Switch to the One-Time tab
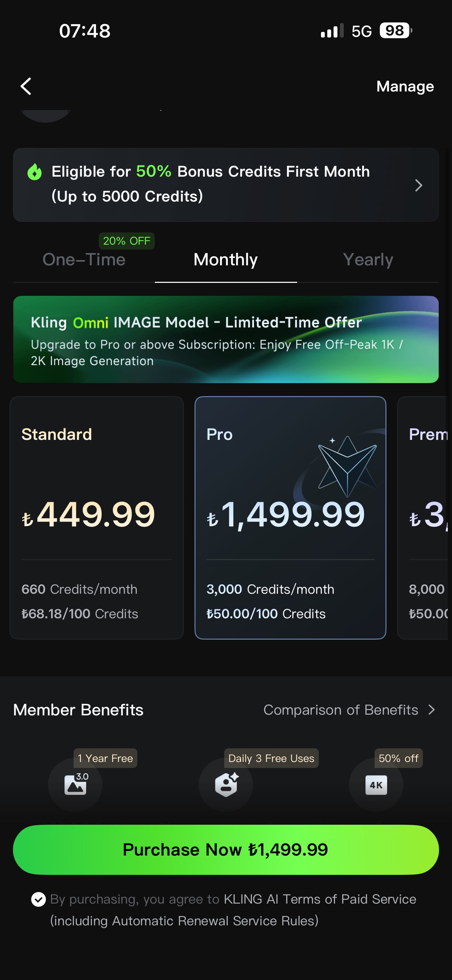Viewport: 452px width, 980px height. (84, 259)
